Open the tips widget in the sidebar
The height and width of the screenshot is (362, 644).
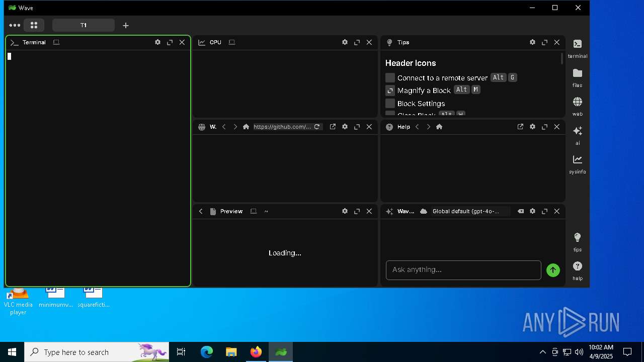pos(578,242)
